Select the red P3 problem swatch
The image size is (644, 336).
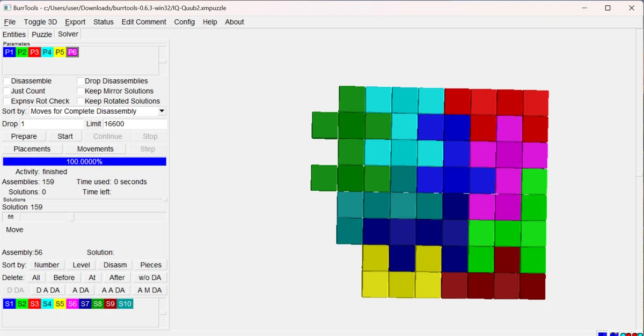34,52
